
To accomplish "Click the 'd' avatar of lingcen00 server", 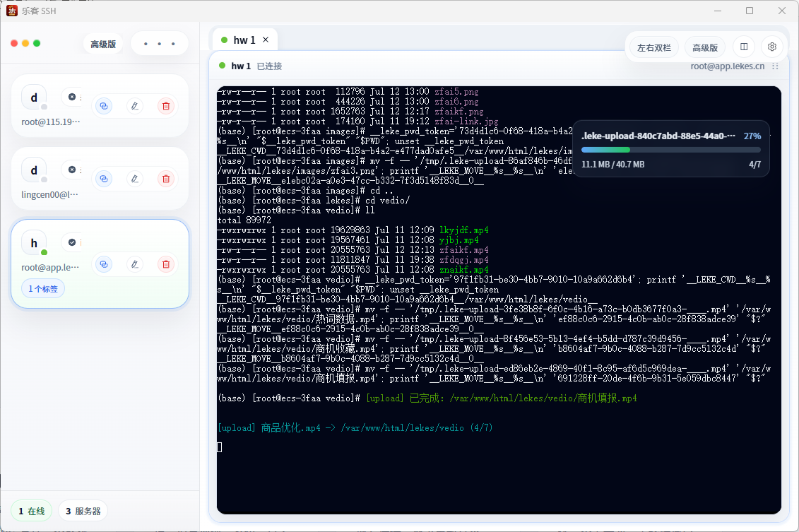I will [x=34, y=170].
